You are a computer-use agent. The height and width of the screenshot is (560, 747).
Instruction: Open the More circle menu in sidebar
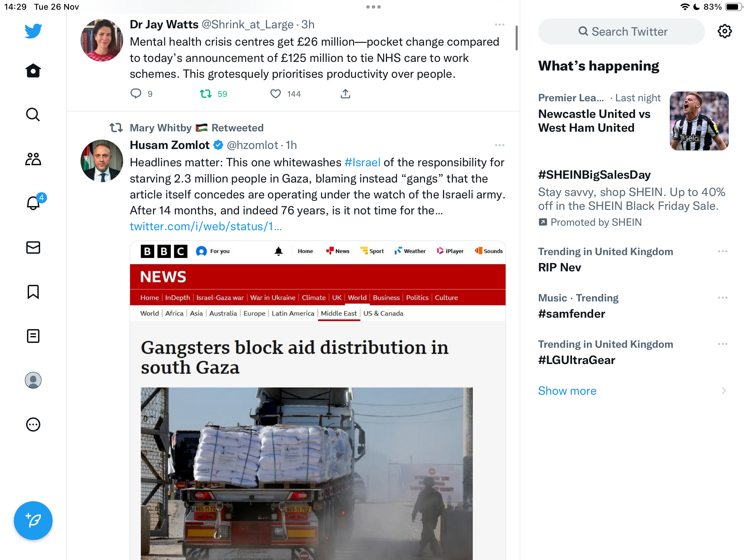[x=33, y=424]
